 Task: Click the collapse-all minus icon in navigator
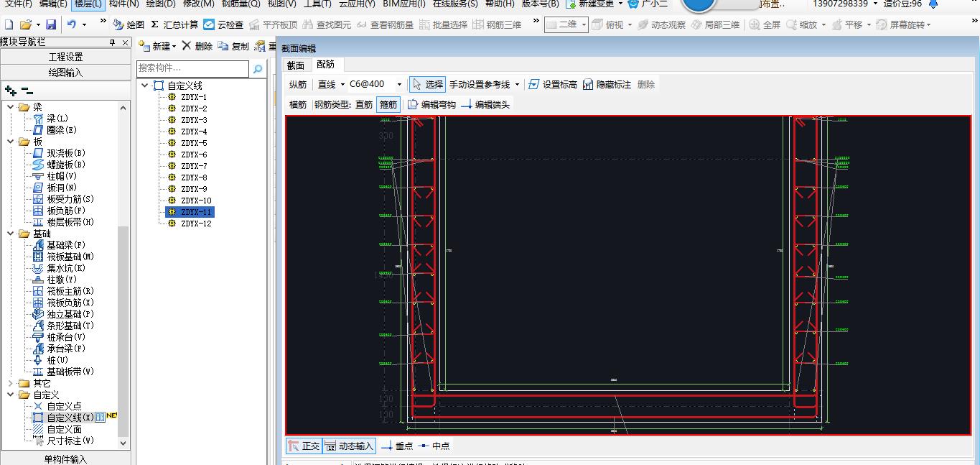pyautogui.click(x=27, y=91)
